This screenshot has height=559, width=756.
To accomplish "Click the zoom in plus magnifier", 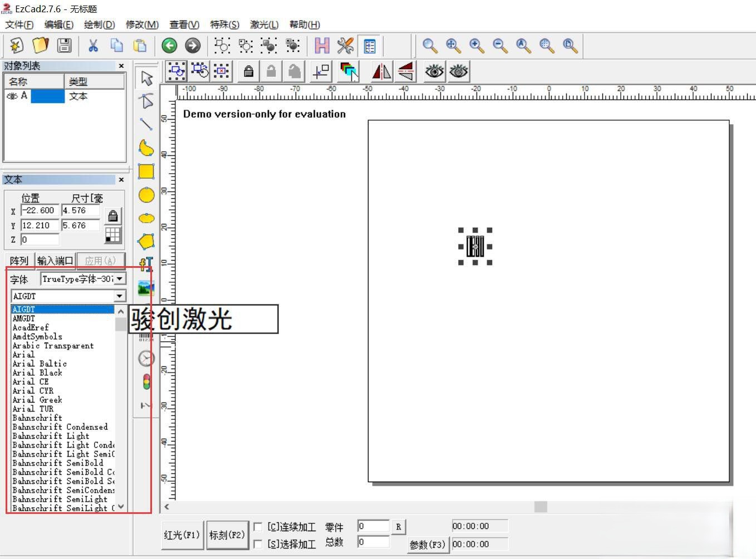I will (x=476, y=45).
